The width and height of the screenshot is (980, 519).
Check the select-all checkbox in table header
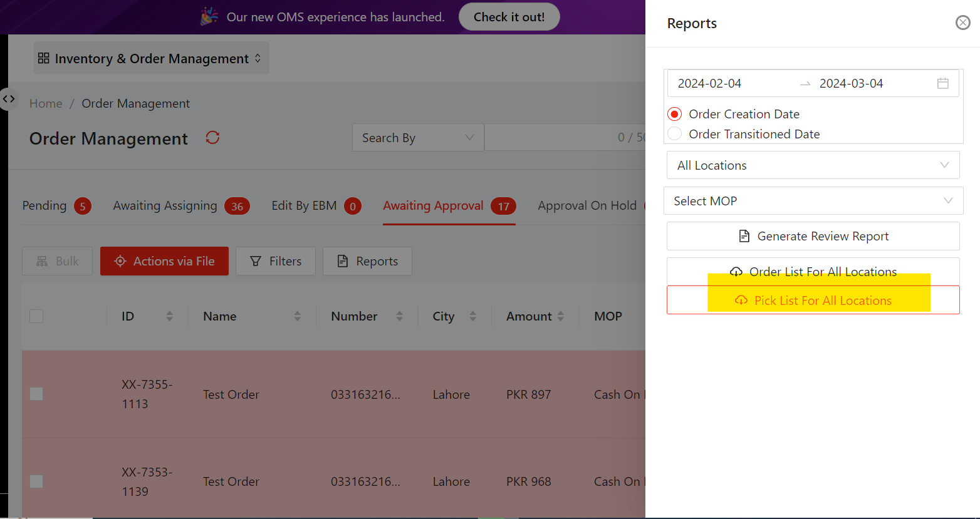[x=36, y=316]
